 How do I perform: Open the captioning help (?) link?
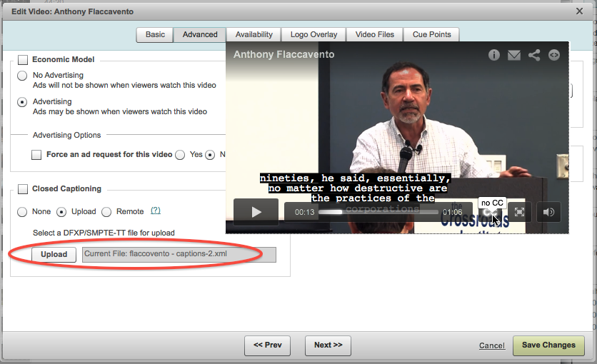156,211
